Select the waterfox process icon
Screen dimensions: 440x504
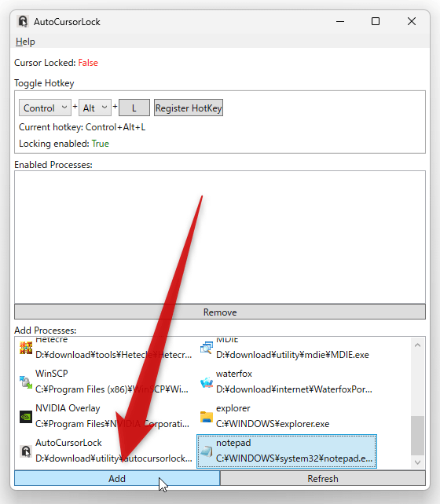(x=207, y=382)
